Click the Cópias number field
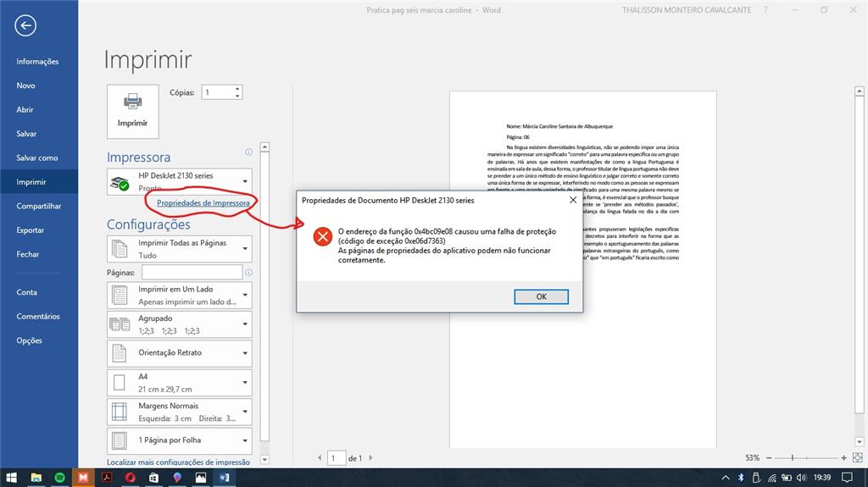The width and height of the screenshot is (868, 487). (218, 92)
